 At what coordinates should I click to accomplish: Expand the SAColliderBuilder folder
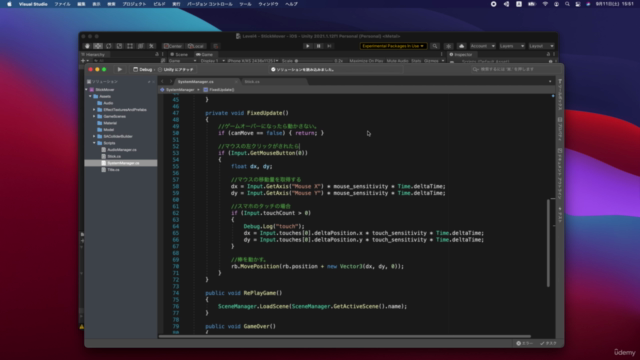(94, 136)
